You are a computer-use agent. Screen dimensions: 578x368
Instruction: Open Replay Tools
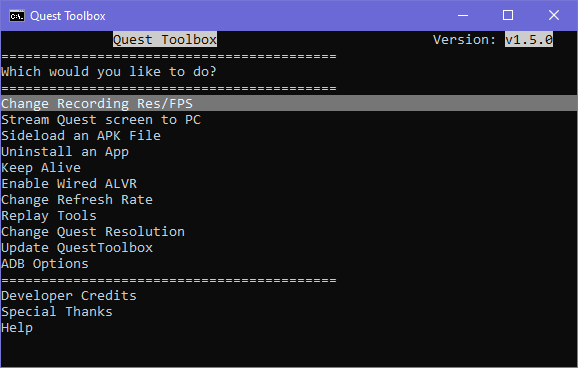click(49, 215)
